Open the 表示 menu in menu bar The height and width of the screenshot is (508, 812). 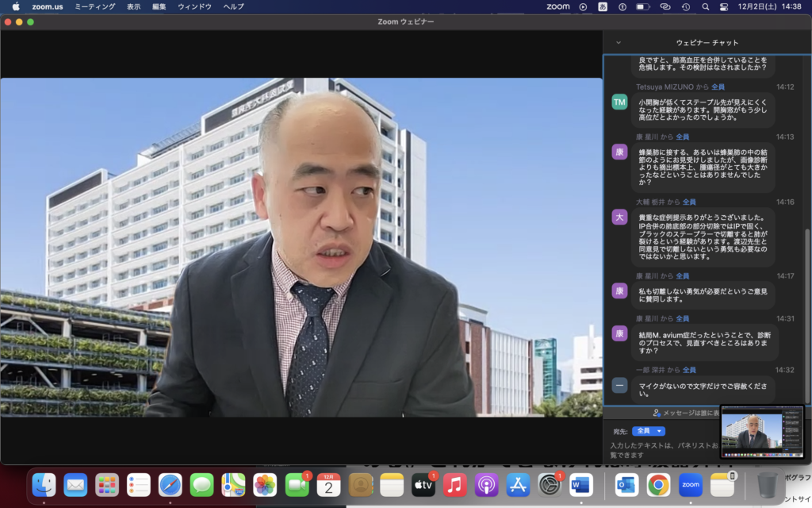point(133,6)
